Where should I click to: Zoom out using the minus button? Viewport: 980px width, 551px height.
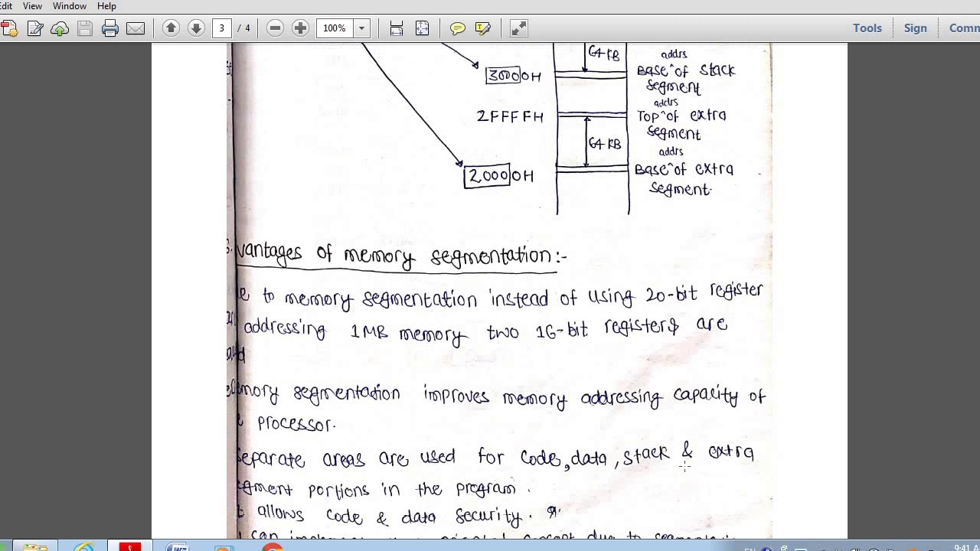pyautogui.click(x=275, y=28)
